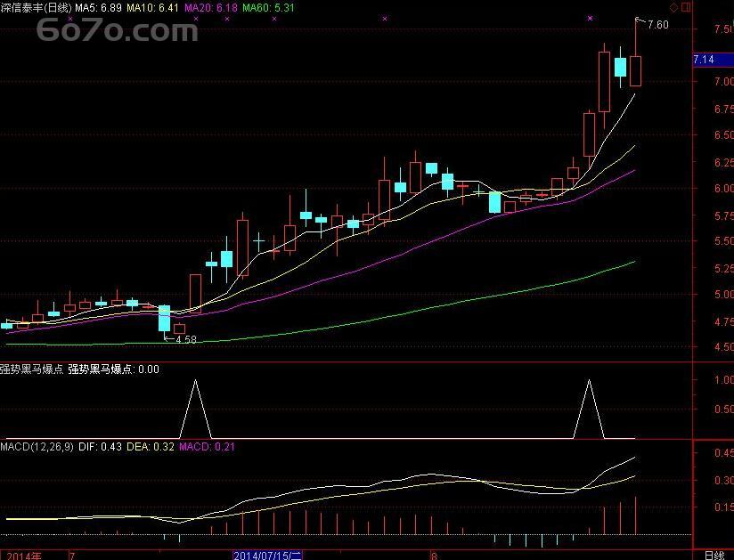Screen dimensions: 734x560
Task: Click the split-window rectangle icon at top right
Action: pyautogui.click(x=686, y=7)
